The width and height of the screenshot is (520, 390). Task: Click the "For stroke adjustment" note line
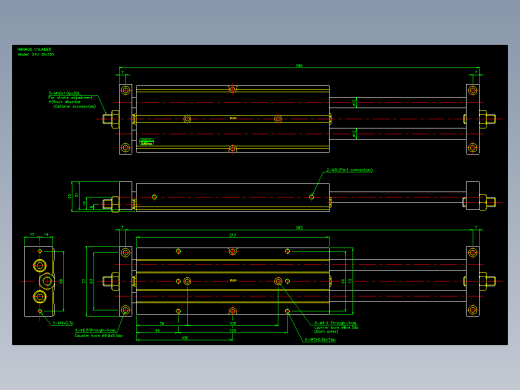pyautogui.click(x=70, y=98)
